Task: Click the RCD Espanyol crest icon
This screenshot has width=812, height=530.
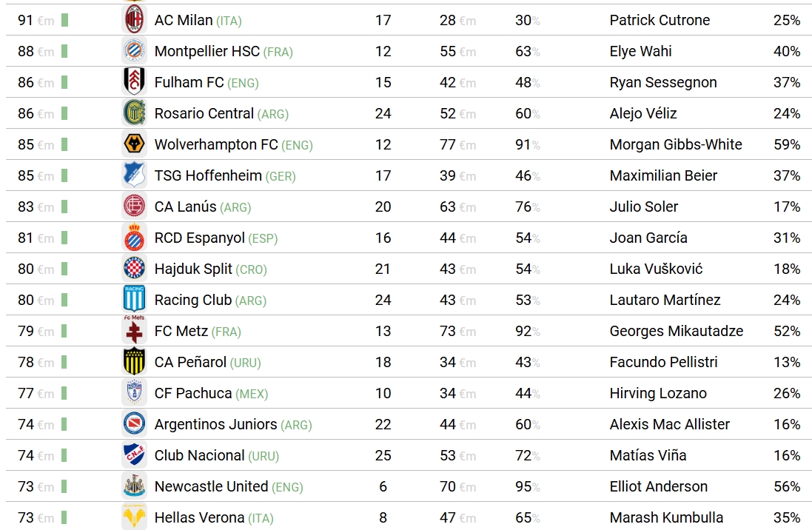Action: point(134,238)
